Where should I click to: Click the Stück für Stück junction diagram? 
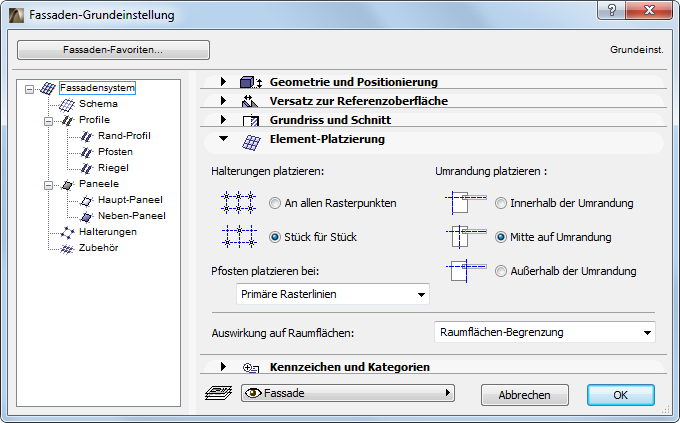239,236
